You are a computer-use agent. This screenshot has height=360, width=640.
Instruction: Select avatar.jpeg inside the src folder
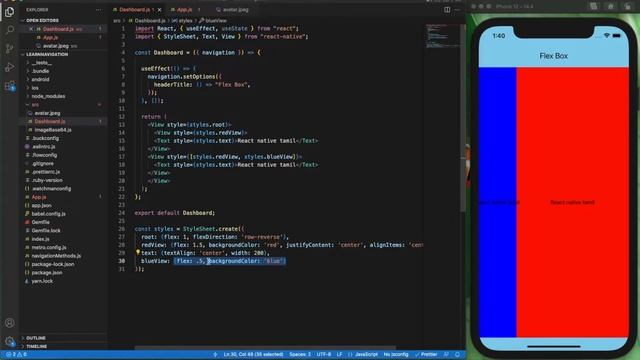[x=47, y=113]
